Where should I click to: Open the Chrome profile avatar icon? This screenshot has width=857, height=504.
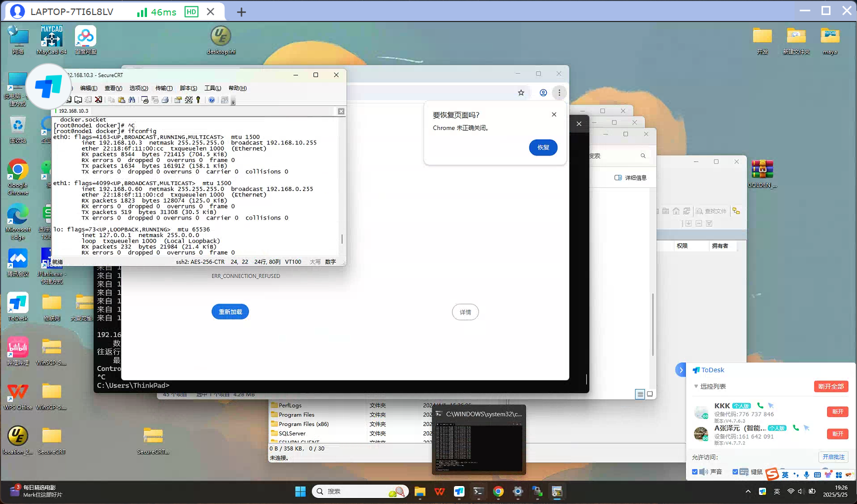click(x=543, y=92)
